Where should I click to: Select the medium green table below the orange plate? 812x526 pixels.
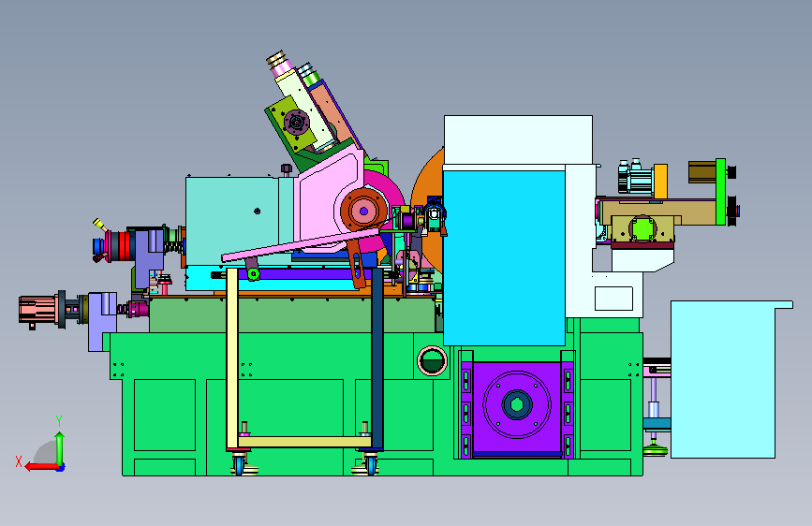pyautogui.click(x=292, y=314)
